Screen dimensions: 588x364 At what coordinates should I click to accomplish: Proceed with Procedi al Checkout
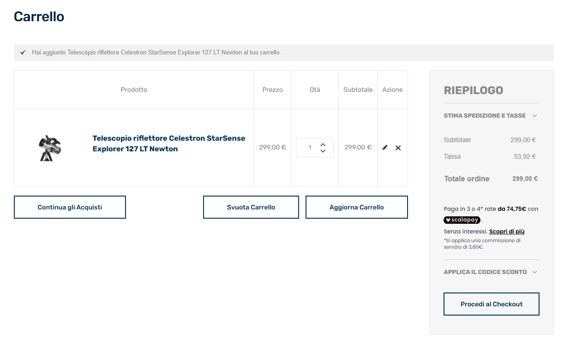point(492,304)
